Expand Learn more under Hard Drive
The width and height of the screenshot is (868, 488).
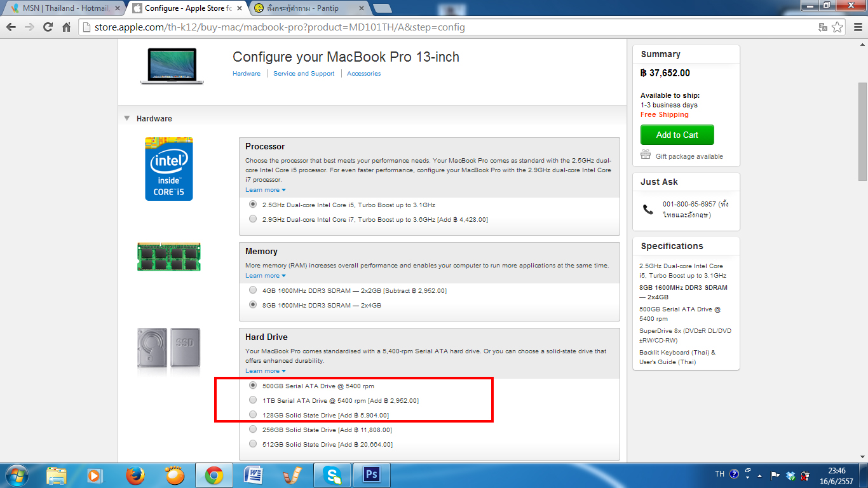pos(266,371)
